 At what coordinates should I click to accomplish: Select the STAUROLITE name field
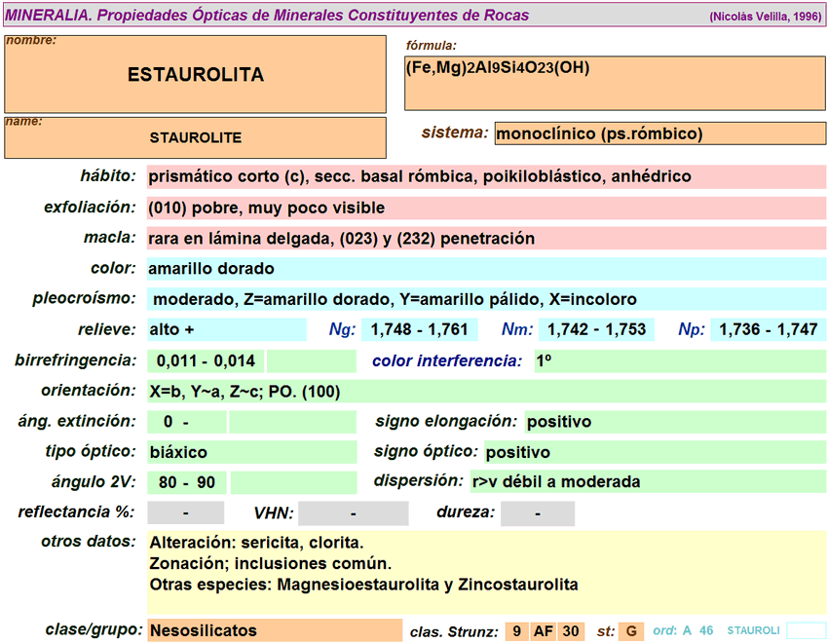click(195, 137)
